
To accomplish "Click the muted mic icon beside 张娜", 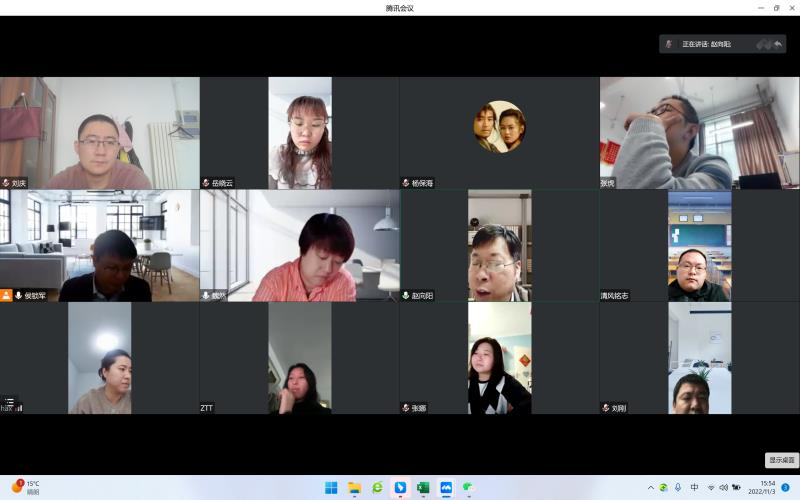I will [406, 408].
